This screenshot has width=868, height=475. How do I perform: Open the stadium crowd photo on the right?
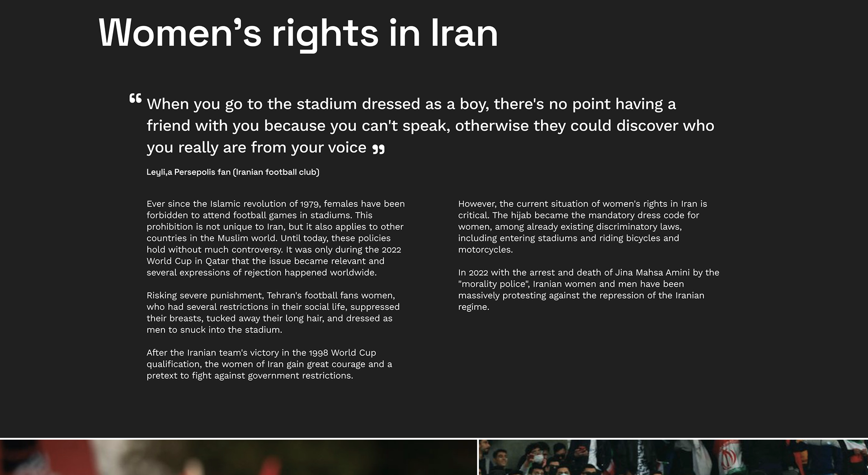click(673, 457)
